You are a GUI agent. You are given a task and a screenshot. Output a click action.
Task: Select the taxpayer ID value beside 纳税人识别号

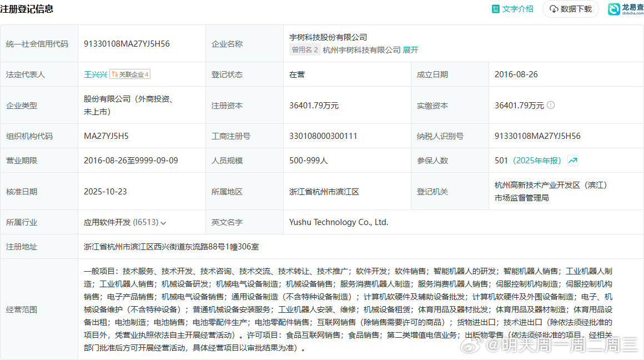tap(537, 136)
